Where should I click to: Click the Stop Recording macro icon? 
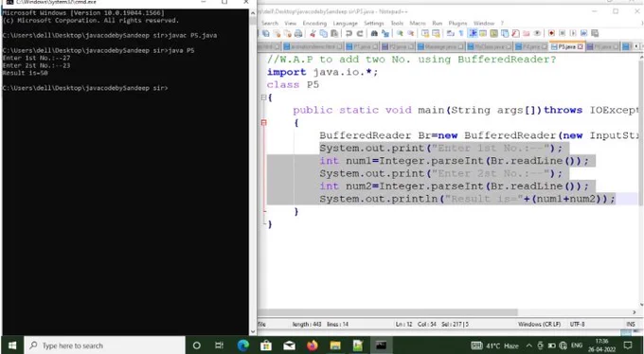(563, 33)
